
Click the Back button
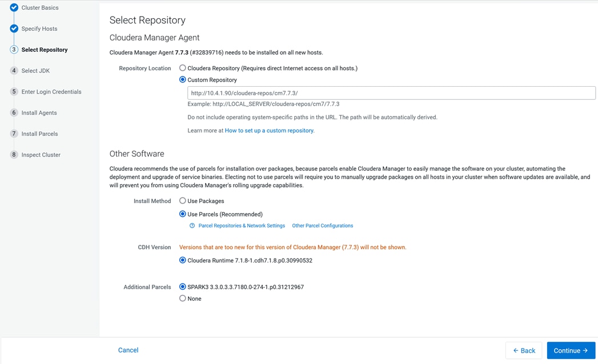click(524, 350)
